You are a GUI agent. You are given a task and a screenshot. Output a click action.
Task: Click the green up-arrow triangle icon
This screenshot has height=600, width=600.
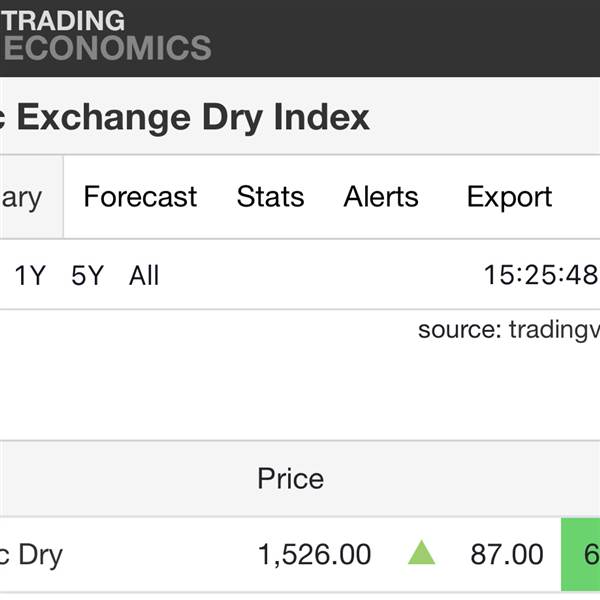422,553
